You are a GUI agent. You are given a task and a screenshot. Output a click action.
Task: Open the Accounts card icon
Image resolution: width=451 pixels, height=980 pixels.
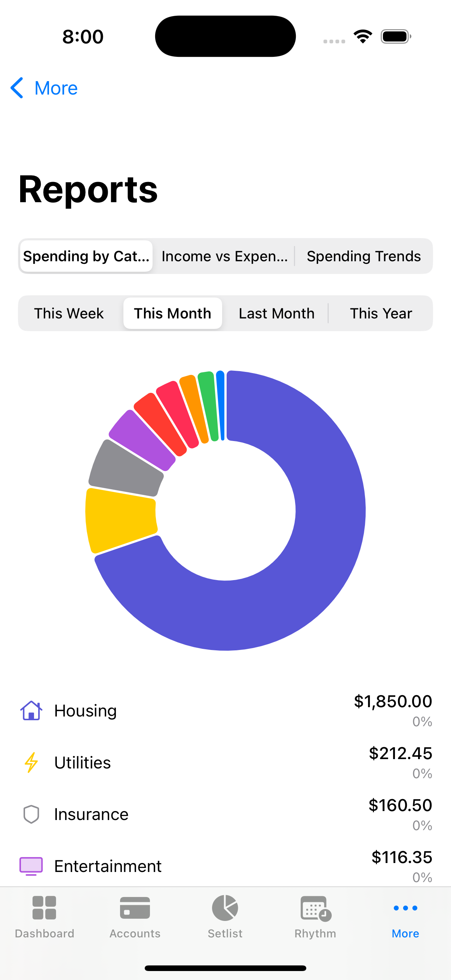[135, 908]
